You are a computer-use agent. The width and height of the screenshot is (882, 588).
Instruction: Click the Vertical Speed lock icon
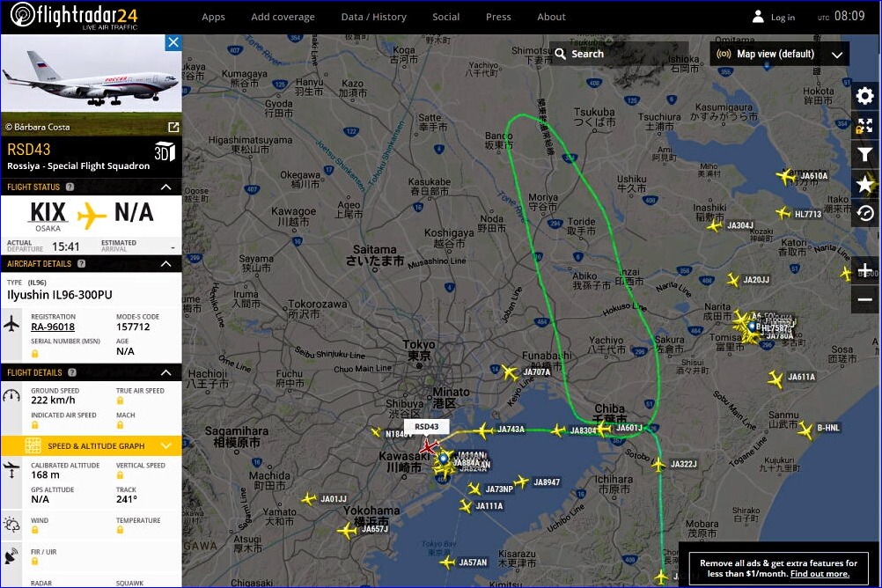tap(120, 475)
